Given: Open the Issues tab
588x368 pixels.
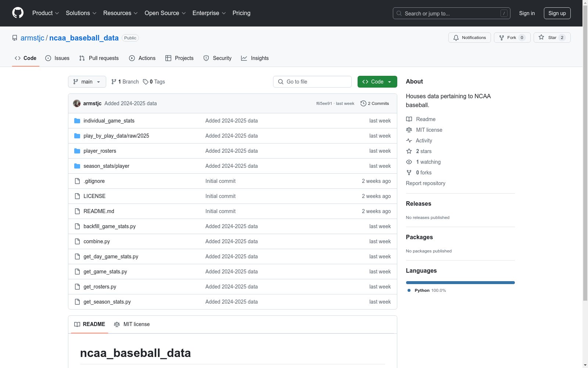Looking at the screenshot, I should click(57, 58).
